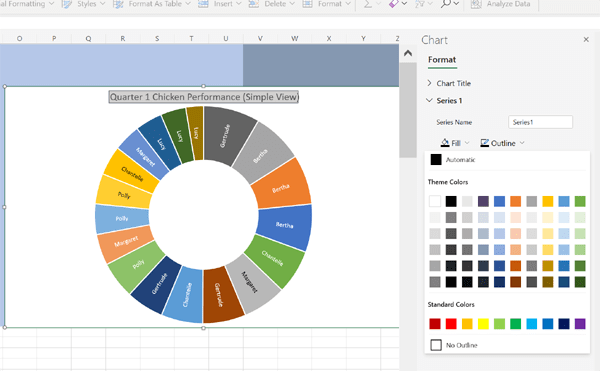Click the vertical scrollbar thumb

[x=408, y=110]
